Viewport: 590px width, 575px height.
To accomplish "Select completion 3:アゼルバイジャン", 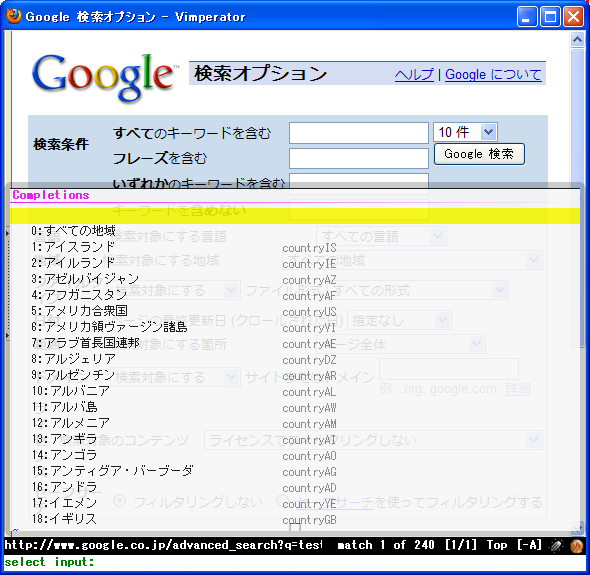I will 85,279.
